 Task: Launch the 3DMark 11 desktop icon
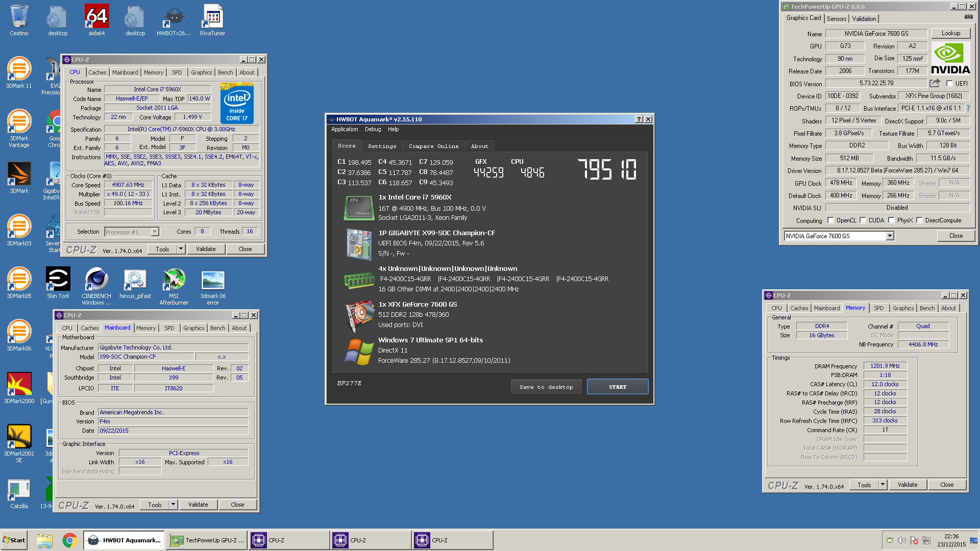(x=19, y=73)
